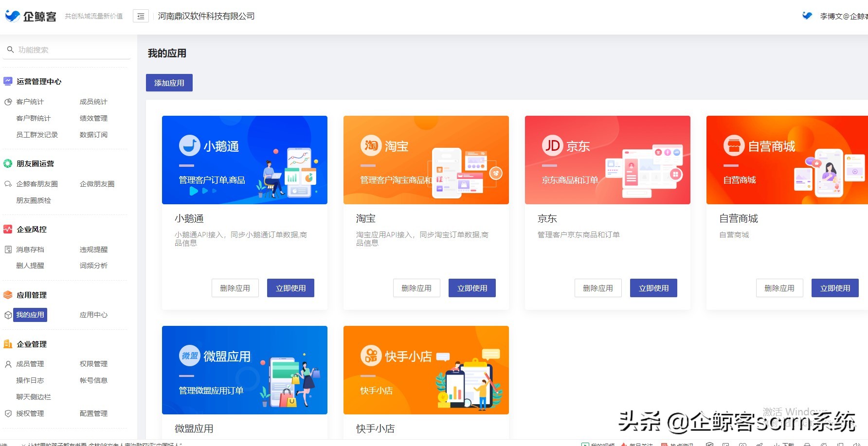Click the 自营商城 shop logo in banner
Viewport: 868px width, 446px height.
[734, 145]
